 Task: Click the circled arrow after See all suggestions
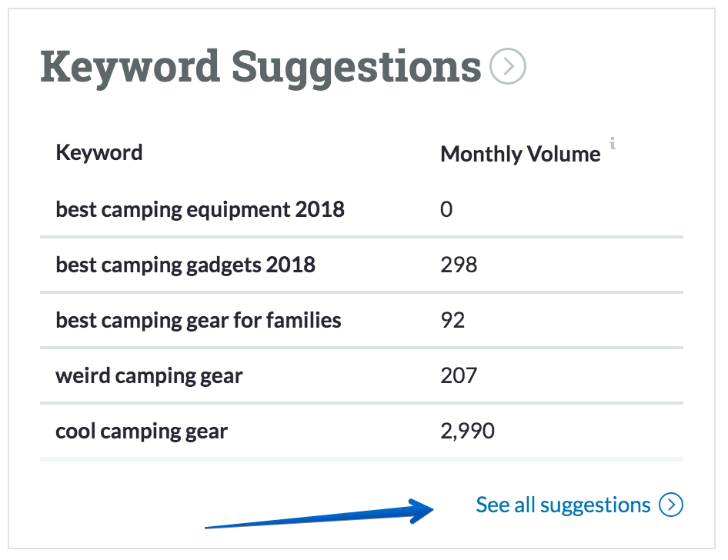point(671,505)
